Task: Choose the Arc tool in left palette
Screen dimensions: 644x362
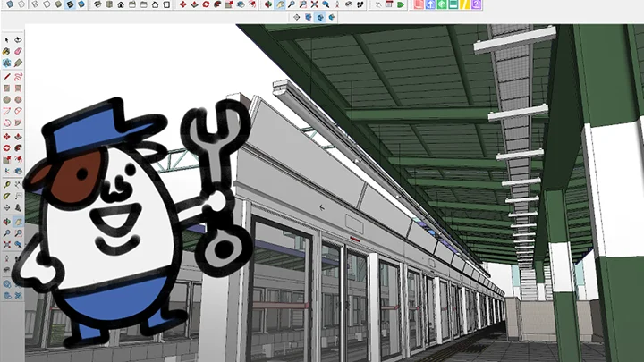Action: click(6, 111)
